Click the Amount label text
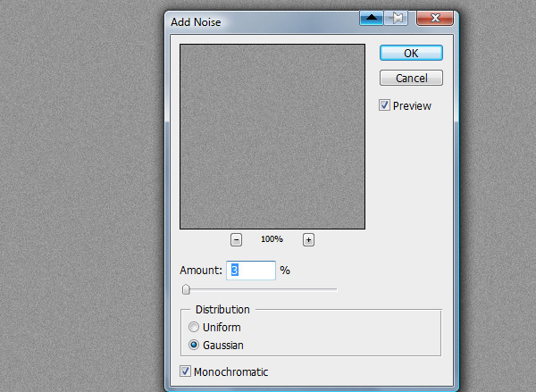Image resolution: width=536 pixels, height=392 pixels. coord(201,271)
